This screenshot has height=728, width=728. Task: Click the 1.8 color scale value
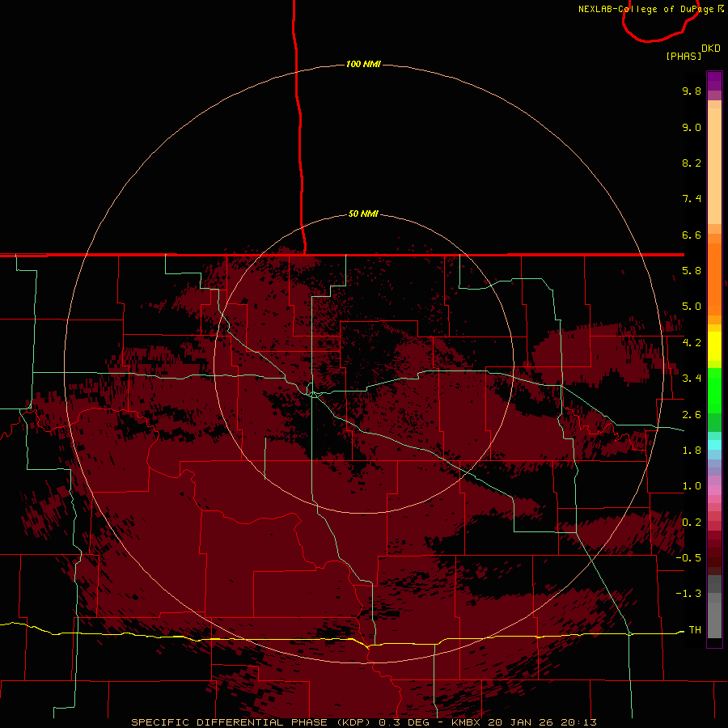[x=692, y=451]
